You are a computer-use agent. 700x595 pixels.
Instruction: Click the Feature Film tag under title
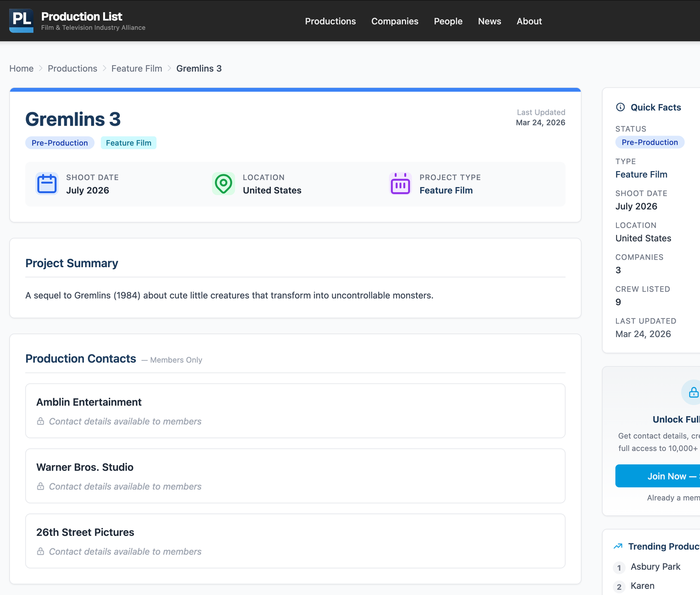point(129,143)
